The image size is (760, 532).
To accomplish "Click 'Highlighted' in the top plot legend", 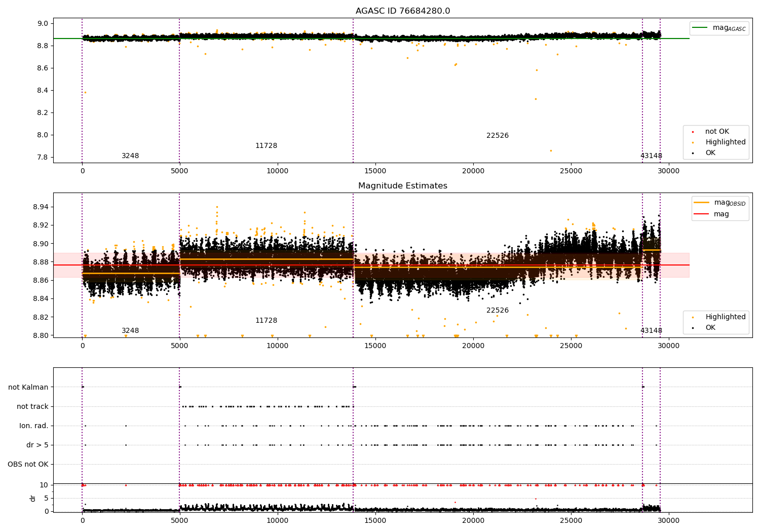I will (x=726, y=142).
